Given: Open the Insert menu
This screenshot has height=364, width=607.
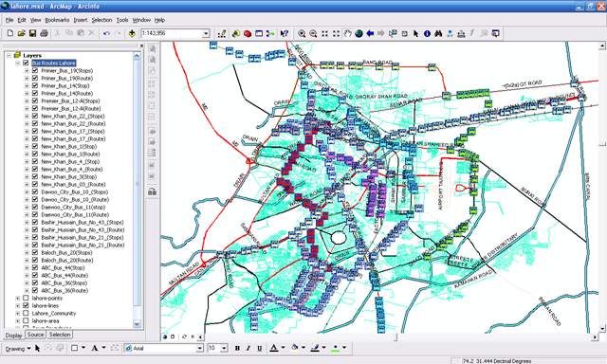Looking at the screenshot, I should coord(80,20).
